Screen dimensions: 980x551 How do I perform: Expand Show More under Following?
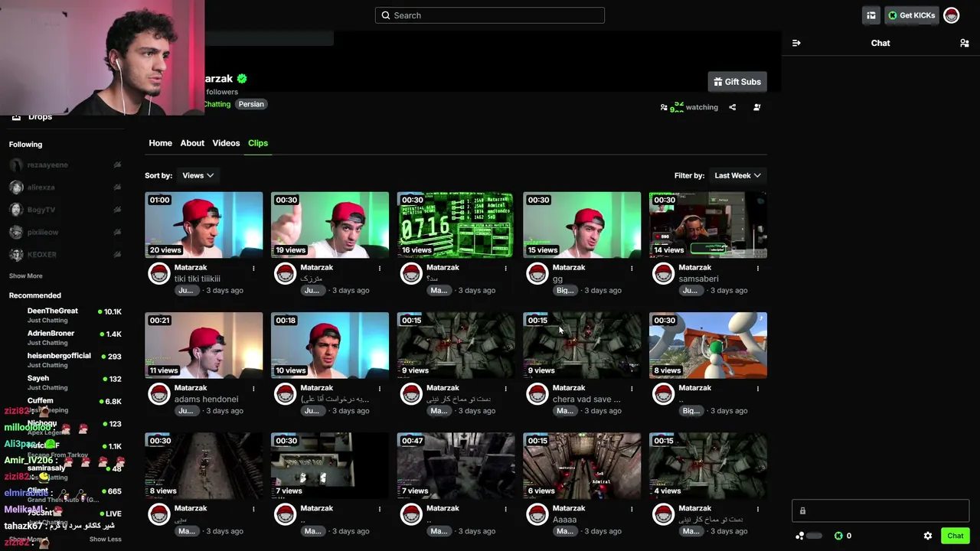pyautogui.click(x=26, y=275)
